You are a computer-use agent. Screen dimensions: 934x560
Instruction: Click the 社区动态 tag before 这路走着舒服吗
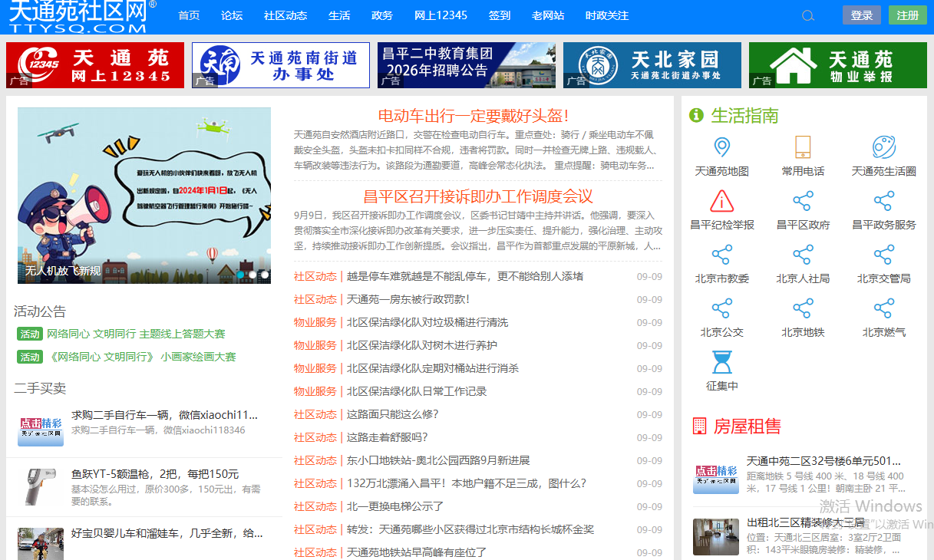pyautogui.click(x=315, y=437)
